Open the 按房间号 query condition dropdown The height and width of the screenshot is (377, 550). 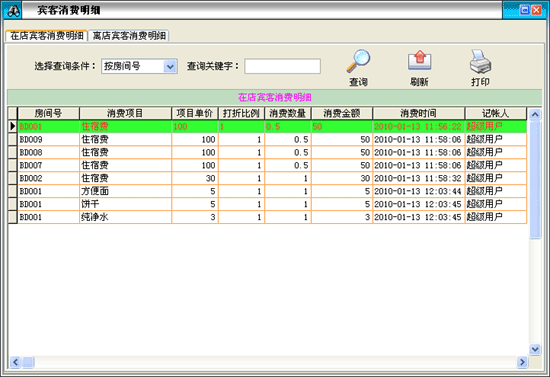170,66
